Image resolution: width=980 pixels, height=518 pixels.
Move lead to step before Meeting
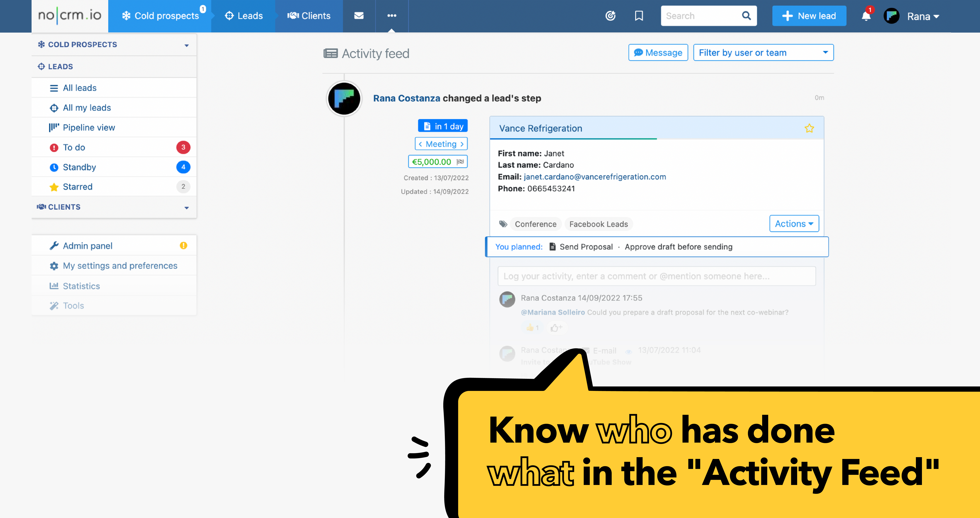coord(420,144)
